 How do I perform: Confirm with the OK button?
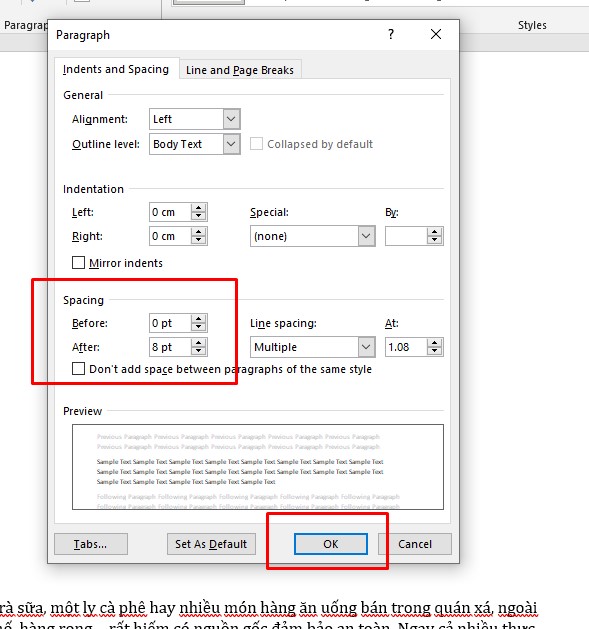(331, 544)
